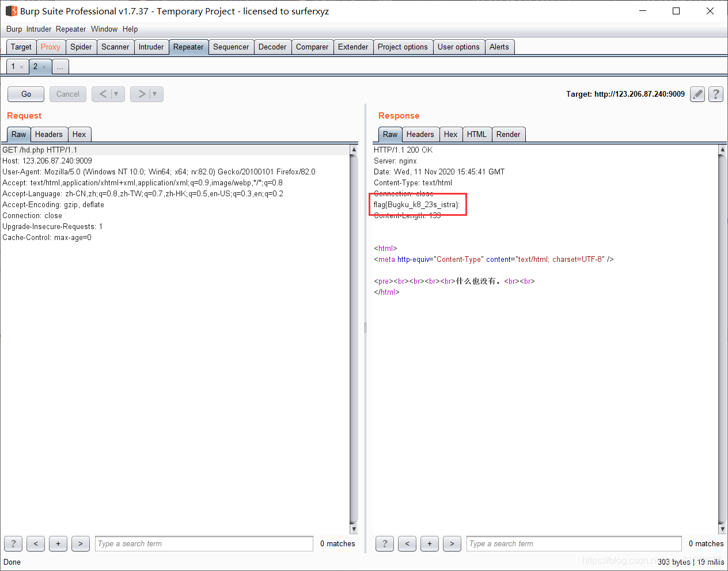Viewport: 728px width, 571px height.
Task: Show response Raw view
Action: tap(390, 135)
